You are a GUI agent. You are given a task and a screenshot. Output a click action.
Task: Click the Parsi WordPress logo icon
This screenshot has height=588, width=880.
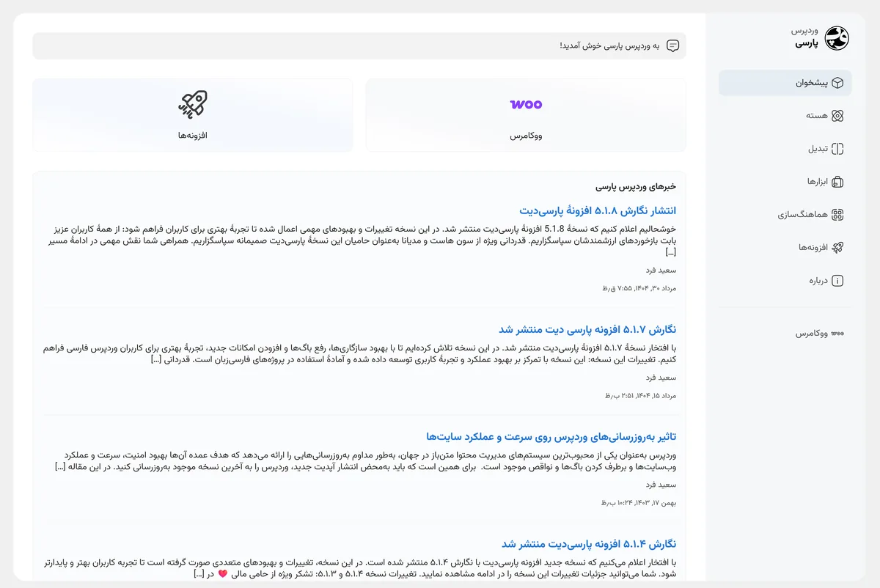coord(837,38)
